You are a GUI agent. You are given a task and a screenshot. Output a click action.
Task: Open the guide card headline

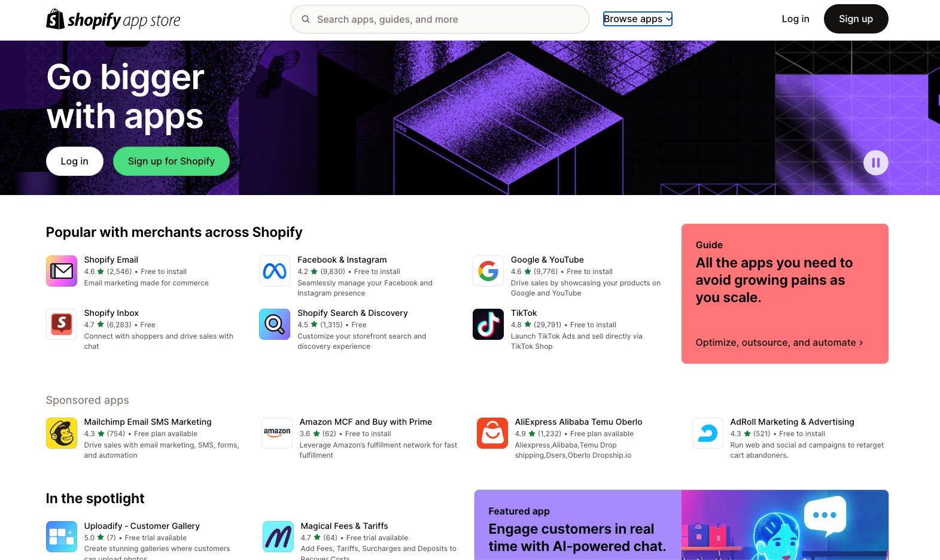pos(774,280)
